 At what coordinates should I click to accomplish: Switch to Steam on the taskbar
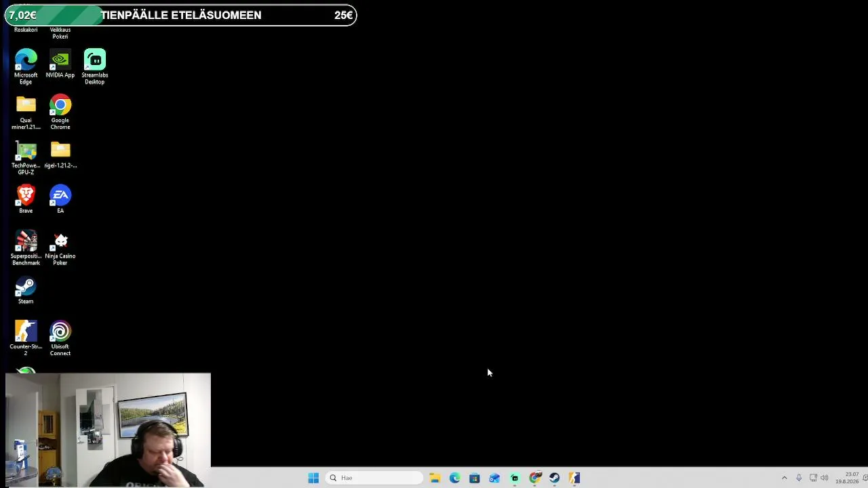(x=555, y=478)
